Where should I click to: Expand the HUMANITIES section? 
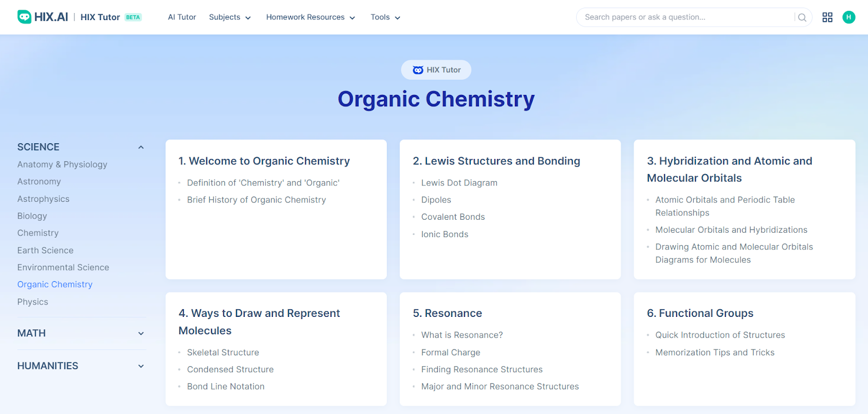141,366
